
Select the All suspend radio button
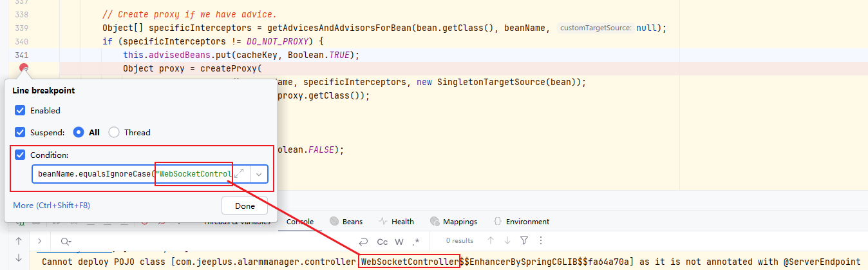(79, 132)
